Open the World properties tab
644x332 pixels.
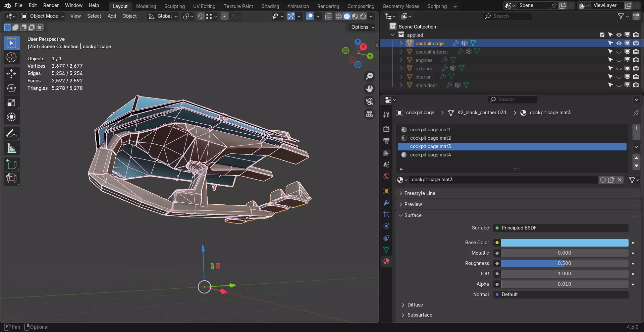386,176
